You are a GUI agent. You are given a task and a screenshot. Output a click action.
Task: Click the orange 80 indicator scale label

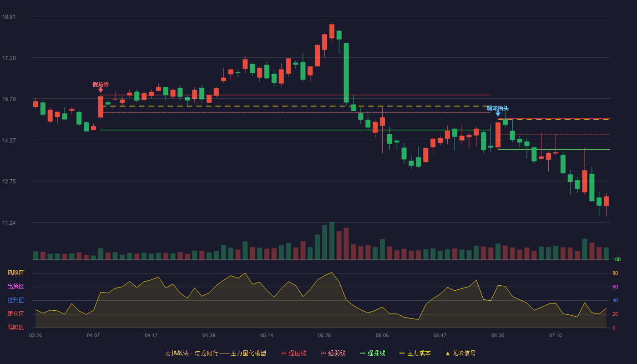click(615, 273)
